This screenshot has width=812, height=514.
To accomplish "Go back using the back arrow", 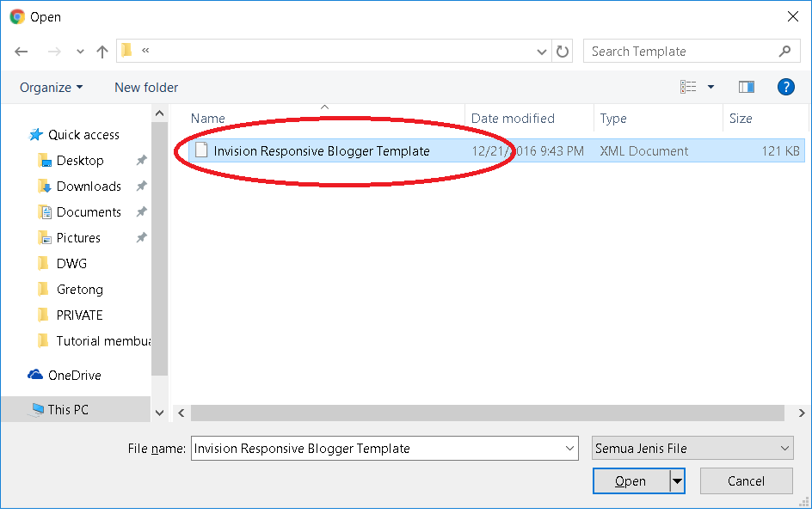I will click(x=22, y=52).
